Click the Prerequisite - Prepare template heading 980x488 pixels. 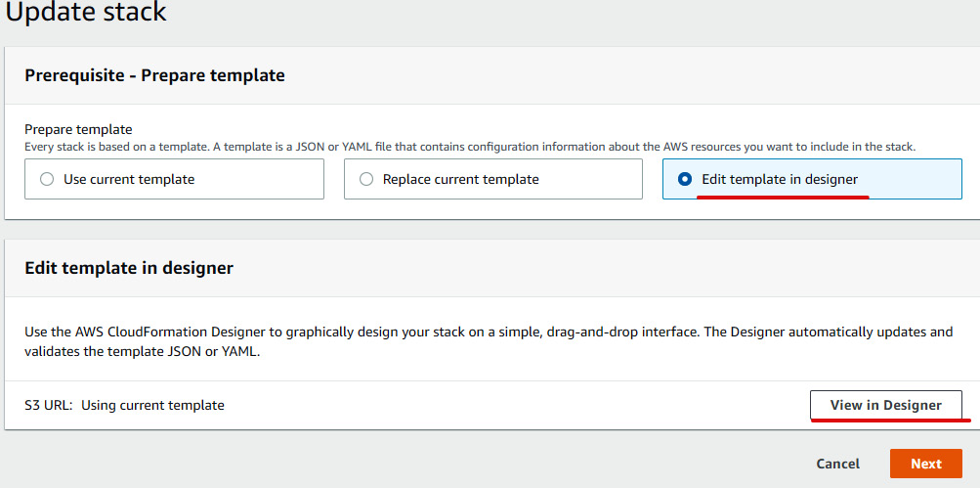(x=154, y=75)
